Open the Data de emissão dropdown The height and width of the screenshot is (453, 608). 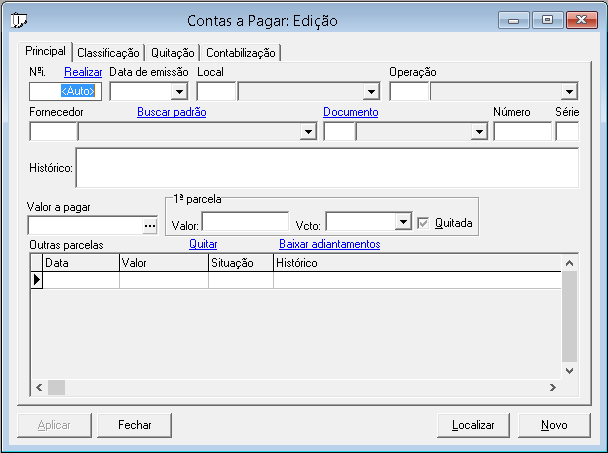coord(179,92)
